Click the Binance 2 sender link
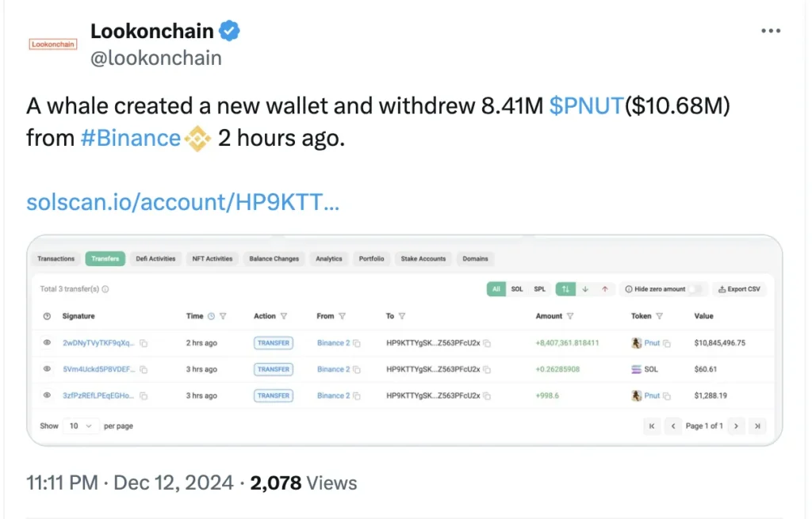Image resolution: width=812 pixels, height=519 pixels. click(332, 343)
